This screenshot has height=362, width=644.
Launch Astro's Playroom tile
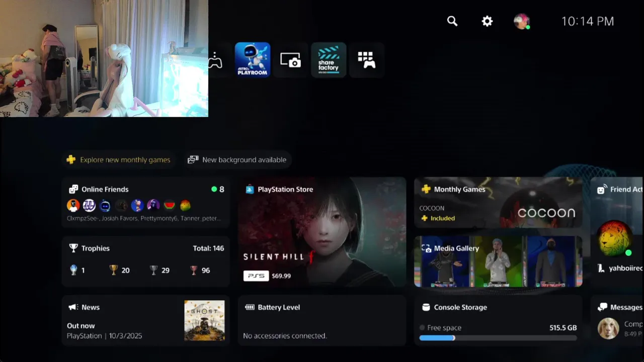pos(253,60)
